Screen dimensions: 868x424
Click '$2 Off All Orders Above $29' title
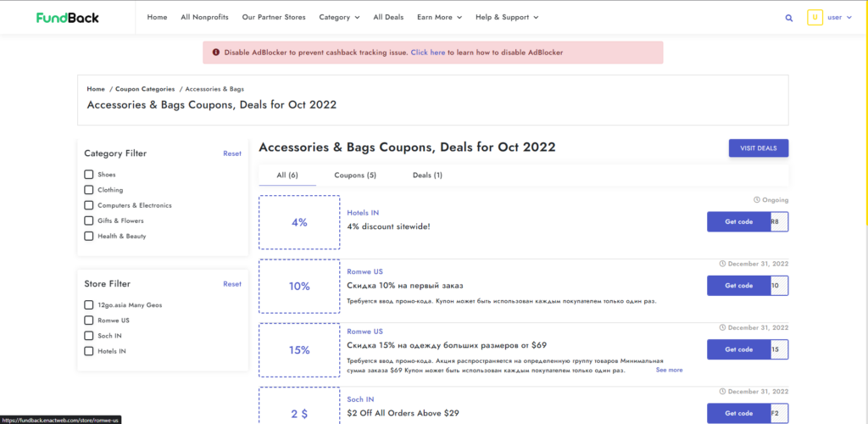(x=403, y=413)
